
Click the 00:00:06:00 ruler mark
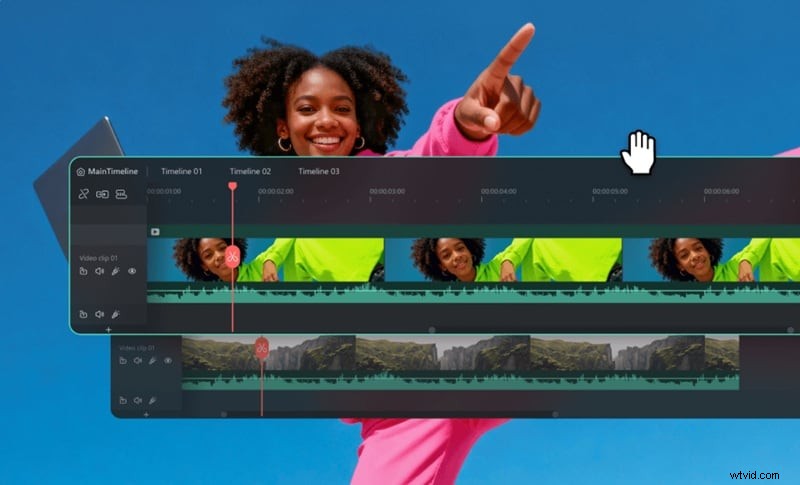click(721, 191)
